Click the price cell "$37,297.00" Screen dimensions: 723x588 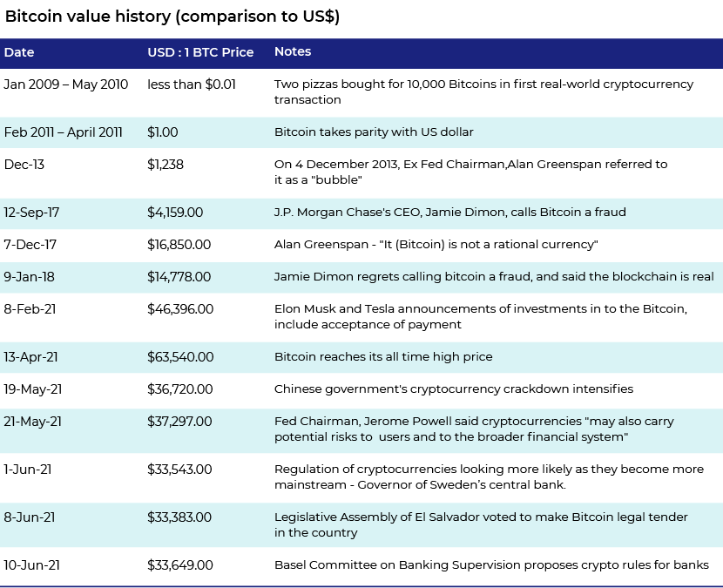point(179,422)
